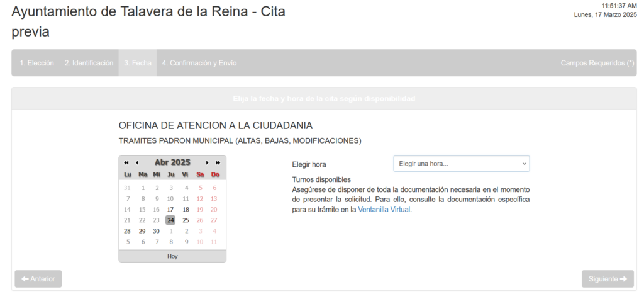
Task: Select the highlighted day 24
Action: [x=170, y=220]
